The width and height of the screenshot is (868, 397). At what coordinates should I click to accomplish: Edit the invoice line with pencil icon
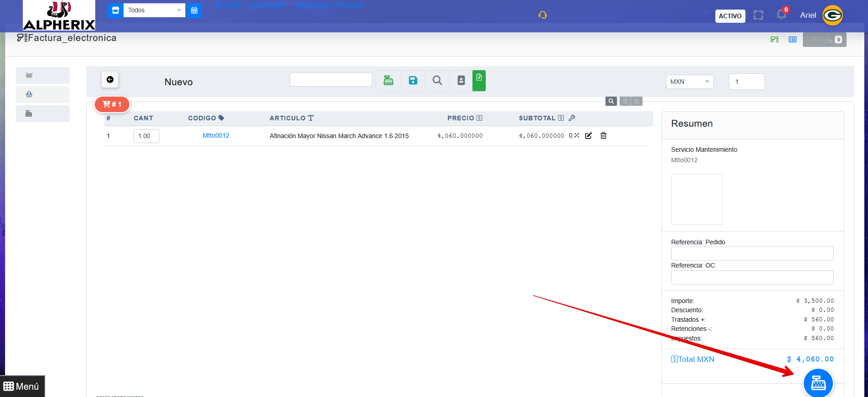pyautogui.click(x=588, y=136)
